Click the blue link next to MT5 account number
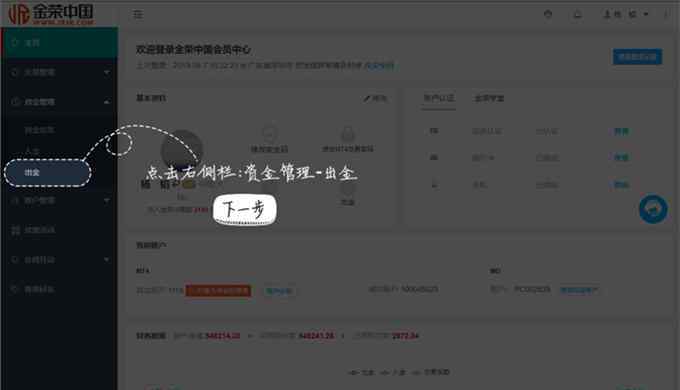 (579, 290)
